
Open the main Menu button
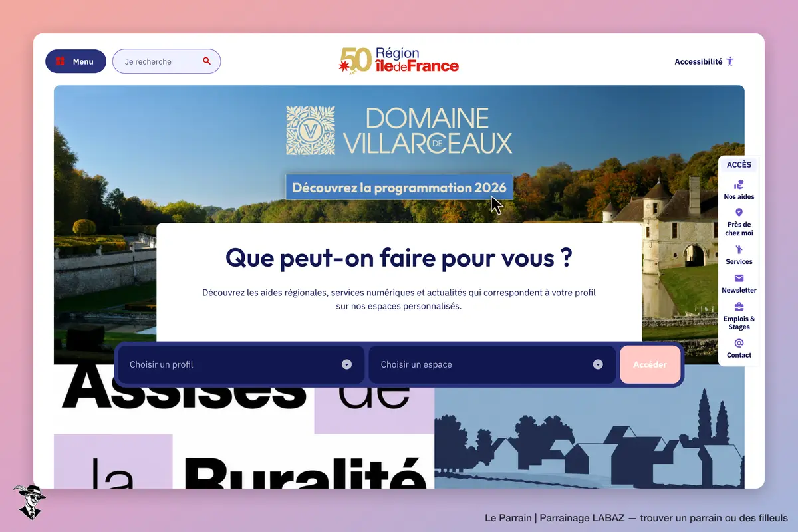pos(76,61)
